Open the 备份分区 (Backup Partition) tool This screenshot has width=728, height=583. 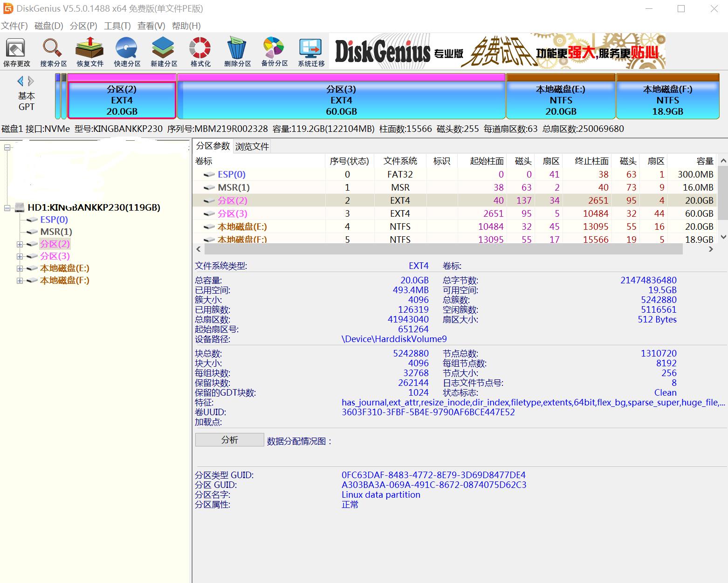coord(274,52)
